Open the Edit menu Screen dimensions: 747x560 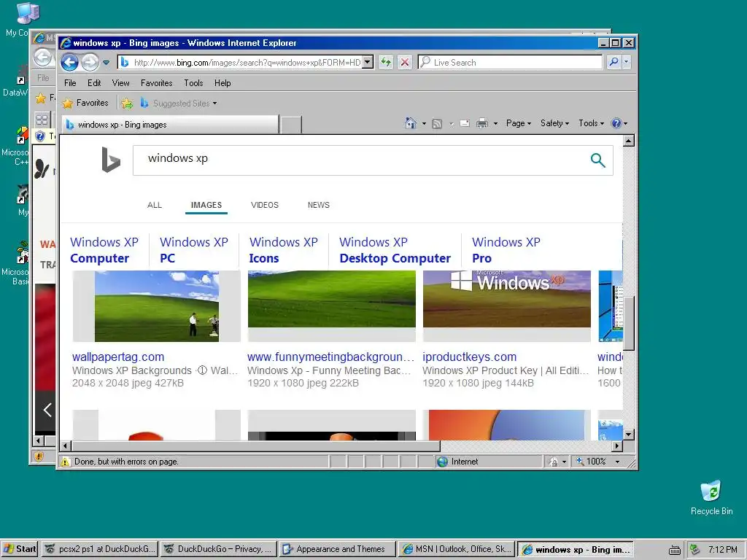(94, 83)
